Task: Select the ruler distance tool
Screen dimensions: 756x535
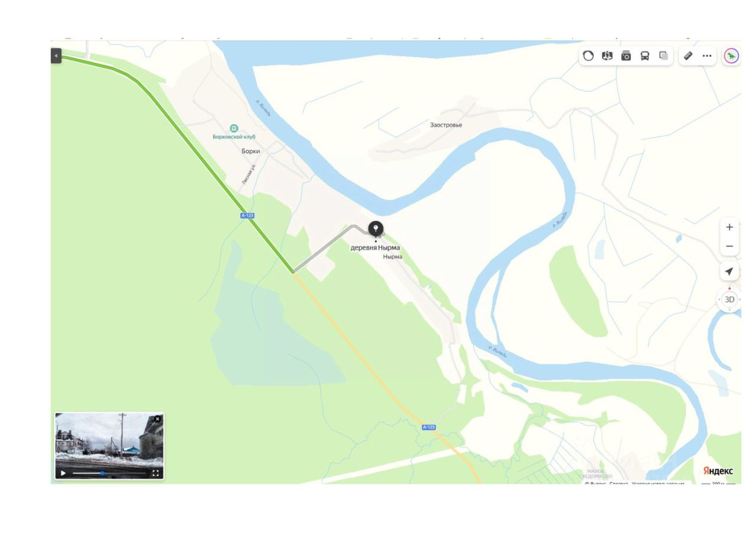Action: (688, 56)
